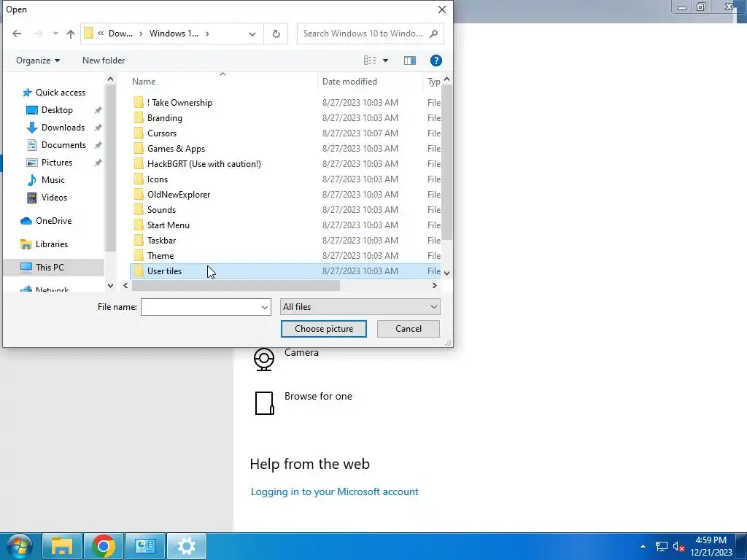Screen dimensions: 747x560
Task: Show hidden tray icons arrow
Action: point(643,547)
